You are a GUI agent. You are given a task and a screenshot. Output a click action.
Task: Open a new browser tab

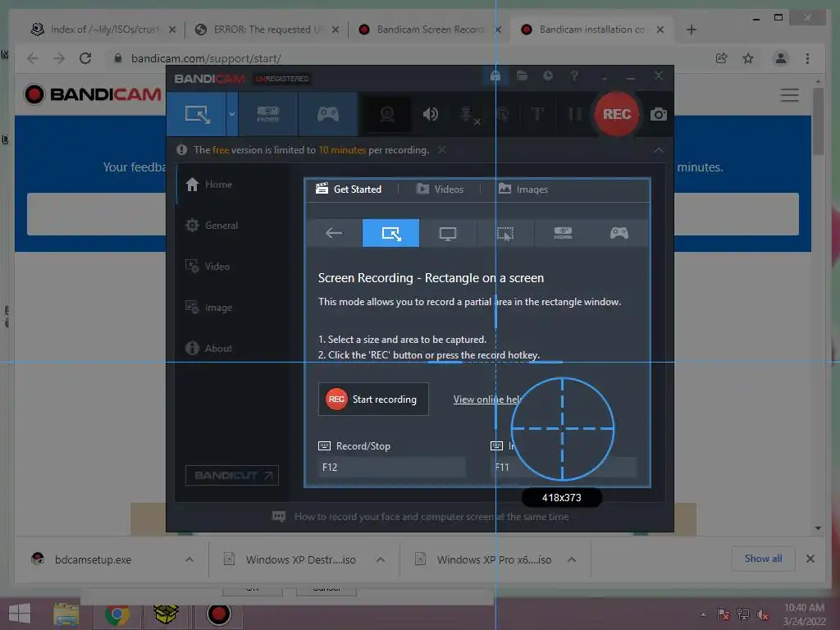[x=691, y=30]
